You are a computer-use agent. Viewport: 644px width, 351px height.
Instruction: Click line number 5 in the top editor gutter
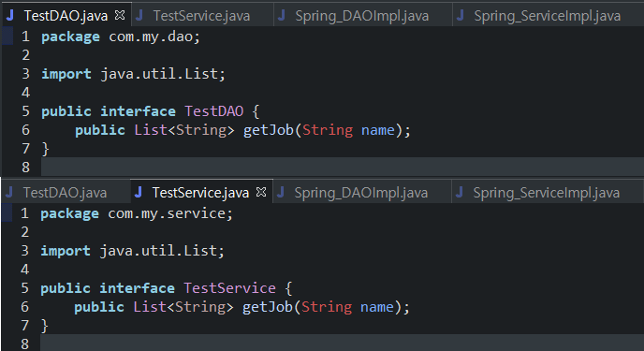coord(25,111)
